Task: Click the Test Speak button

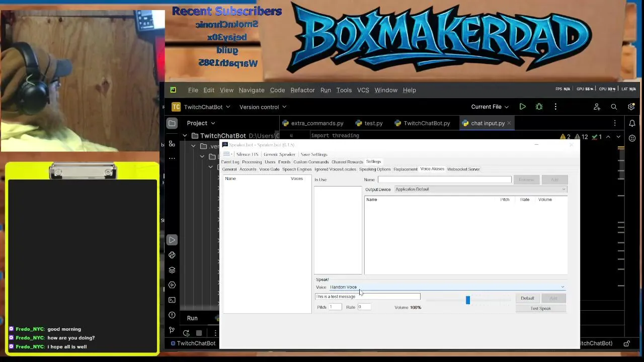Action: click(541, 309)
